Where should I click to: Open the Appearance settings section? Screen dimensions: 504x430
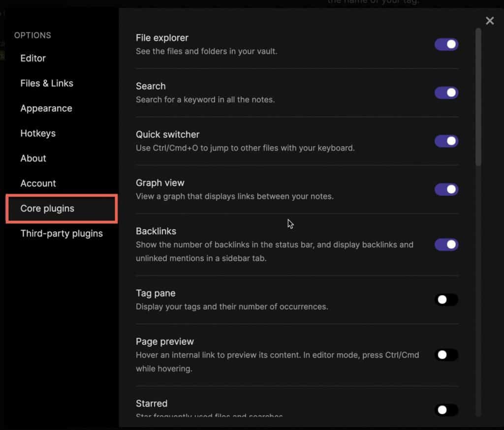46,108
